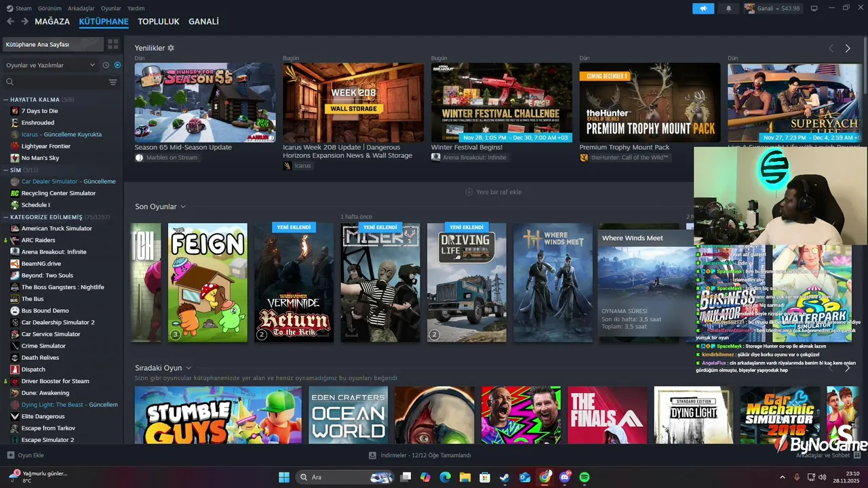Select Schedule I in game list
The image size is (868, 488).
coord(35,205)
